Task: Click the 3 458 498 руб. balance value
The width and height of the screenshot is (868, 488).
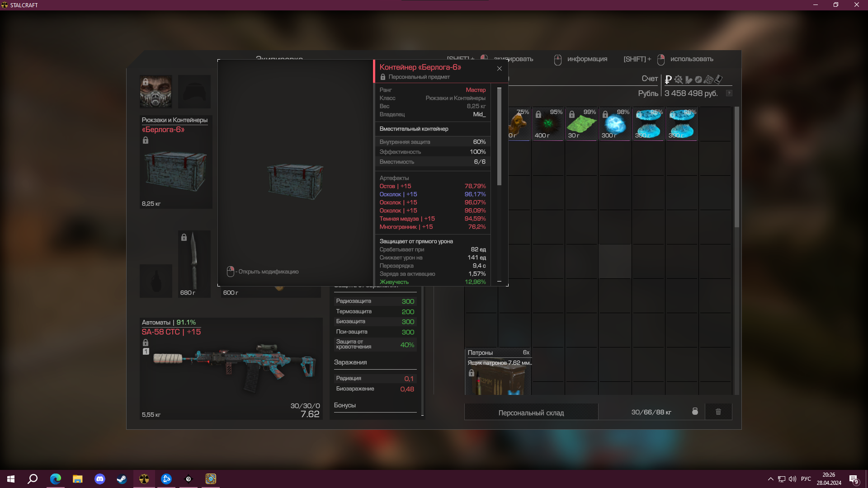Action: [x=691, y=94]
